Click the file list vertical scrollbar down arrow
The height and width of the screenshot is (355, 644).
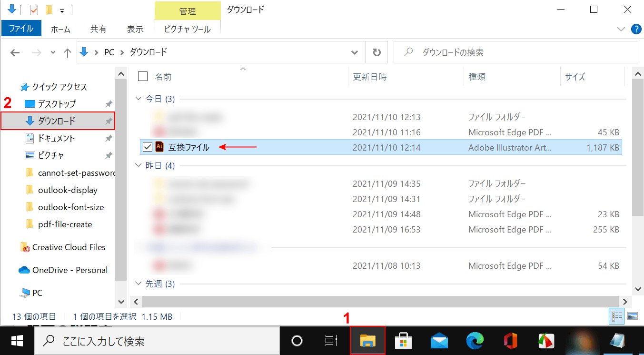[638, 289]
